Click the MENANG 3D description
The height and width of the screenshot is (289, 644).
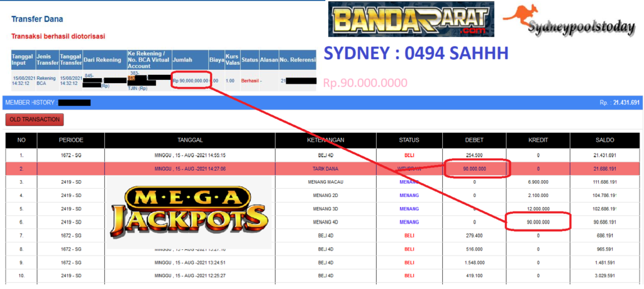[x=326, y=209]
